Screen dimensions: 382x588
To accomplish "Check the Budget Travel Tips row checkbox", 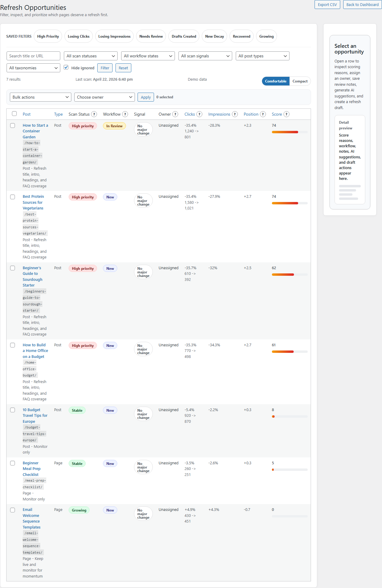I will point(13,410).
